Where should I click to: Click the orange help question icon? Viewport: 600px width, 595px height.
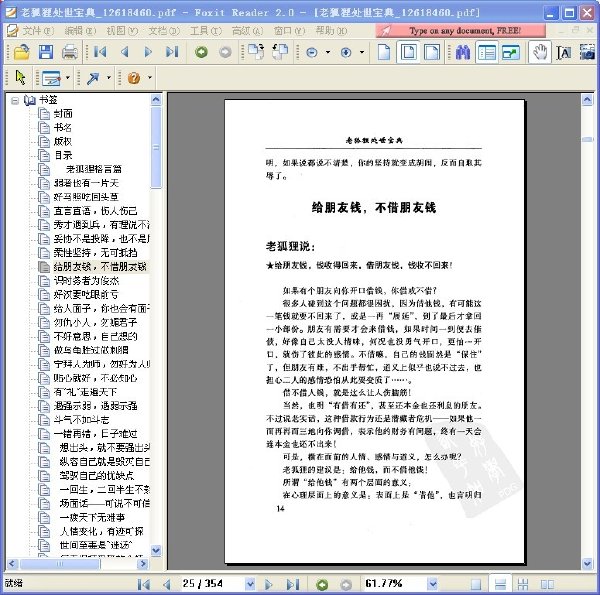pos(134,78)
